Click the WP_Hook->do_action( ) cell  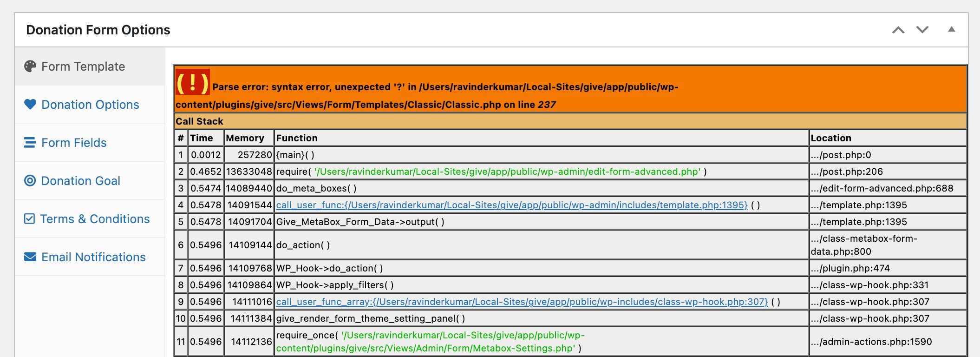[542, 268]
